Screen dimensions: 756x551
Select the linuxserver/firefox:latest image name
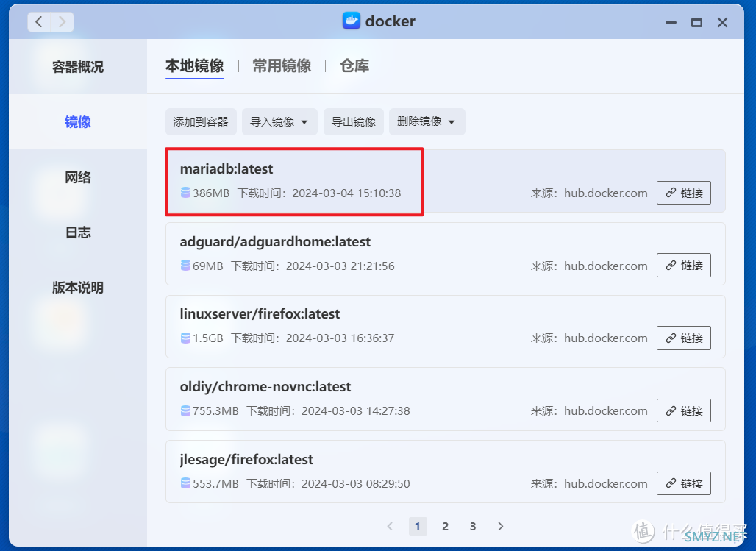coord(260,314)
